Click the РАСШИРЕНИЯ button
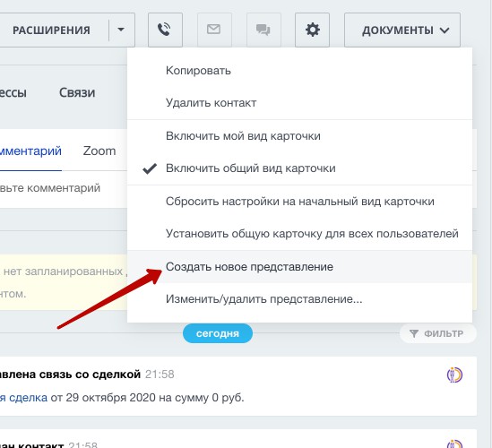Viewport: 492px width, 448px height. (x=52, y=30)
